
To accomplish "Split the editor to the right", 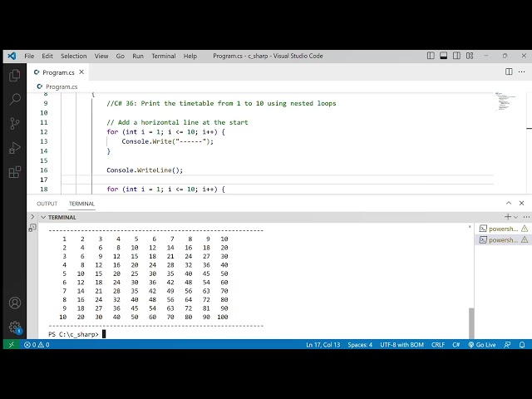I will pyautogui.click(x=509, y=71).
